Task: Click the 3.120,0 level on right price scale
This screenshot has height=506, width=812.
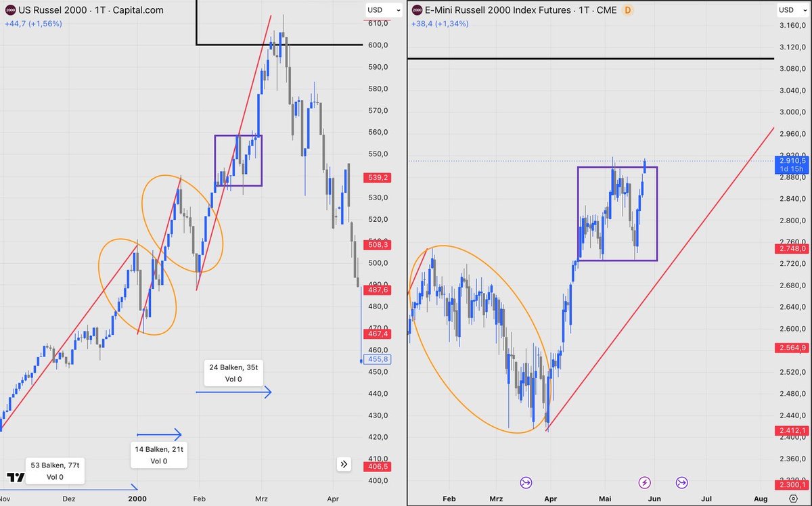Action: 792,47
